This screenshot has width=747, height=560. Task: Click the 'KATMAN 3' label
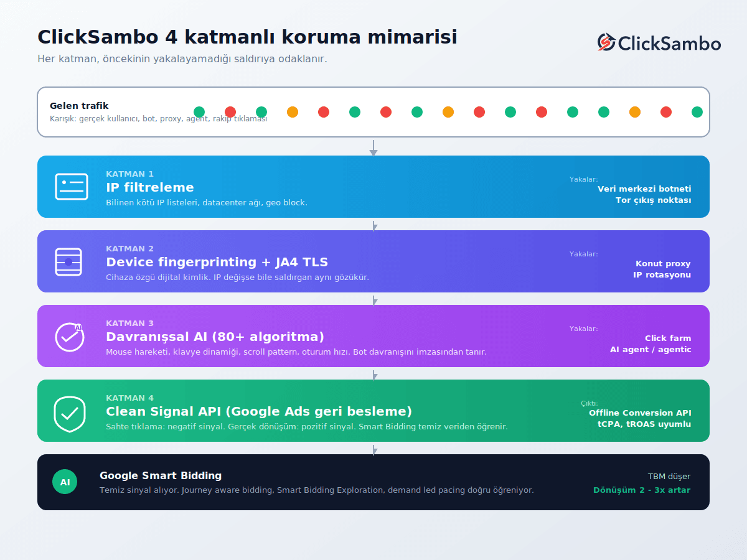coord(129,324)
